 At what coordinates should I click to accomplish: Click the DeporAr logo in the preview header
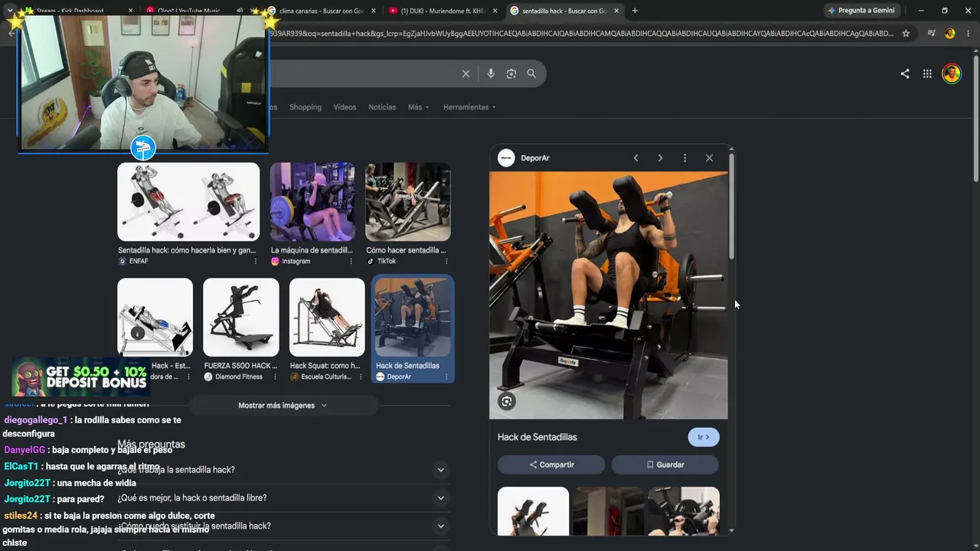[x=506, y=158]
